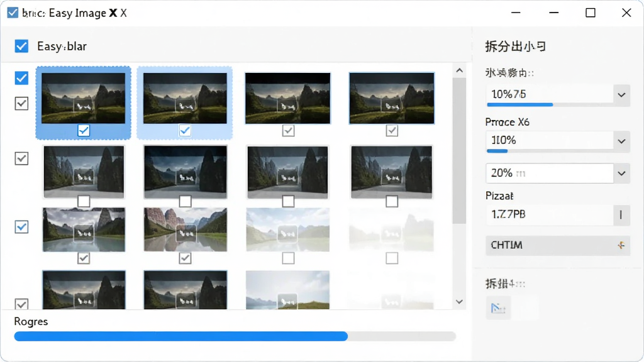Image resolution: width=644 pixels, height=362 pixels.
Task: Click the scroll-up arrow of the thumbnail list
Action: pyautogui.click(x=460, y=70)
